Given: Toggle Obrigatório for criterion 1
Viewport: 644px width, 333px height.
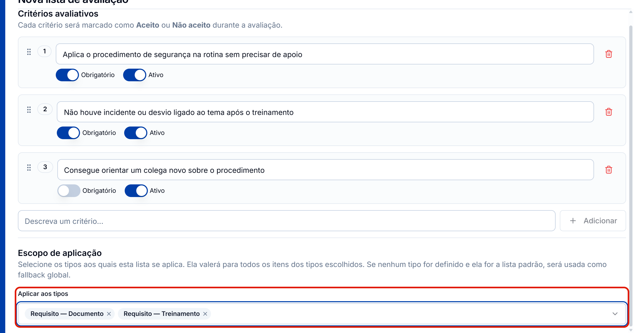Looking at the screenshot, I should coord(67,75).
